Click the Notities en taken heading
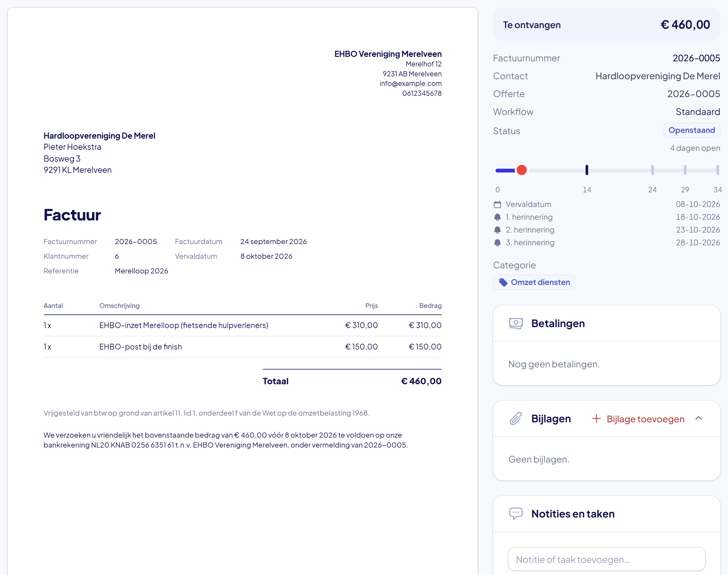728x575 pixels. pyautogui.click(x=573, y=514)
